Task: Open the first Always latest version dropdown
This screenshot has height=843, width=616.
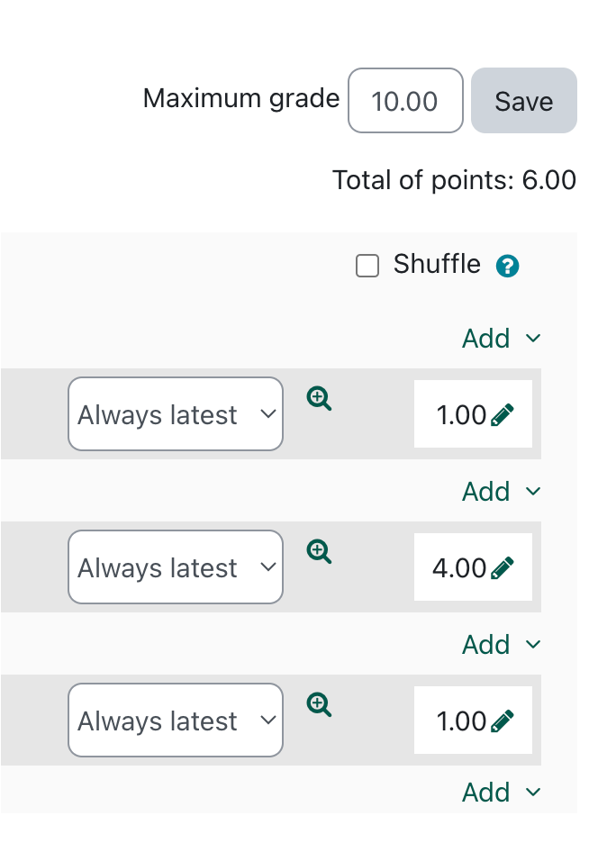Action: pos(175,414)
